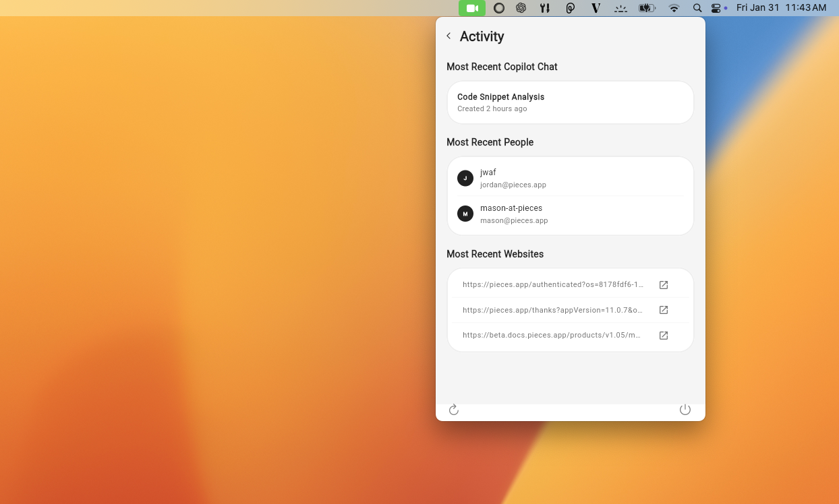Click the mason@pieces.app email text
Viewport: 839px width, 504px height.
pos(514,220)
